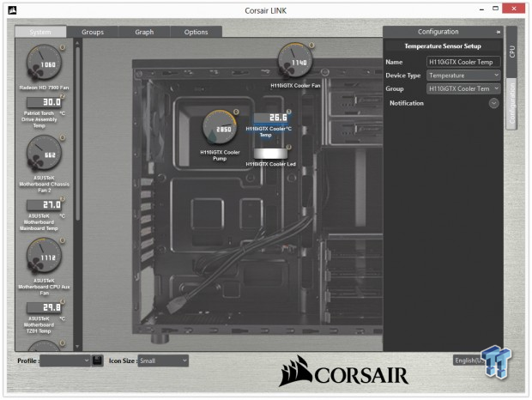Open the Options tab
532x400 pixels.
[x=196, y=32]
